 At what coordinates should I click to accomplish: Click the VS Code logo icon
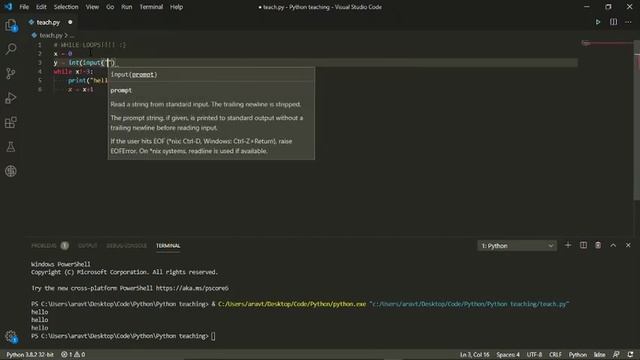click(9, 7)
